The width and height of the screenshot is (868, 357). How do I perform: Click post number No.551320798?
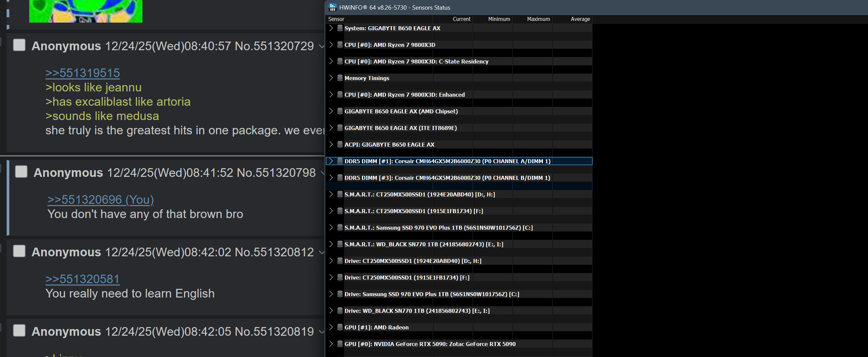[x=276, y=173]
